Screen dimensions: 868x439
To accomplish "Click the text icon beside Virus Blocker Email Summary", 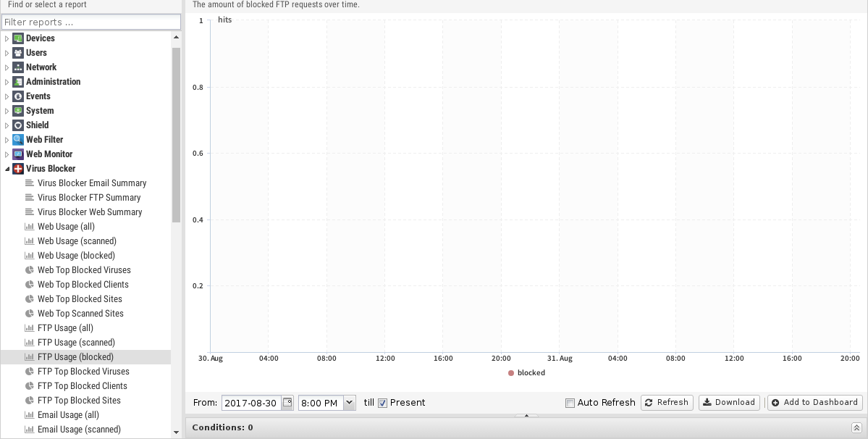I will point(30,183).
